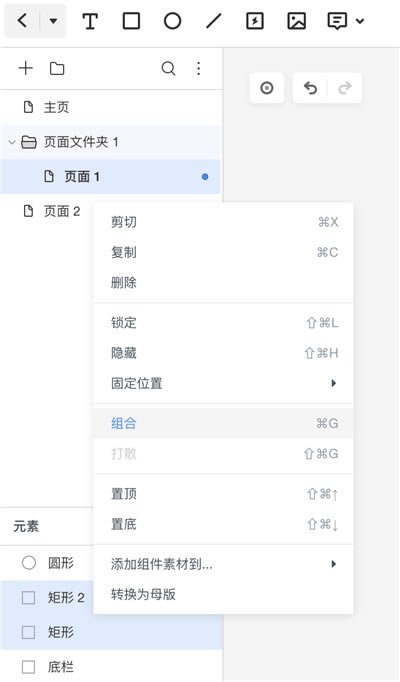
Task: Select the Image tool
Action: (297, 21)
